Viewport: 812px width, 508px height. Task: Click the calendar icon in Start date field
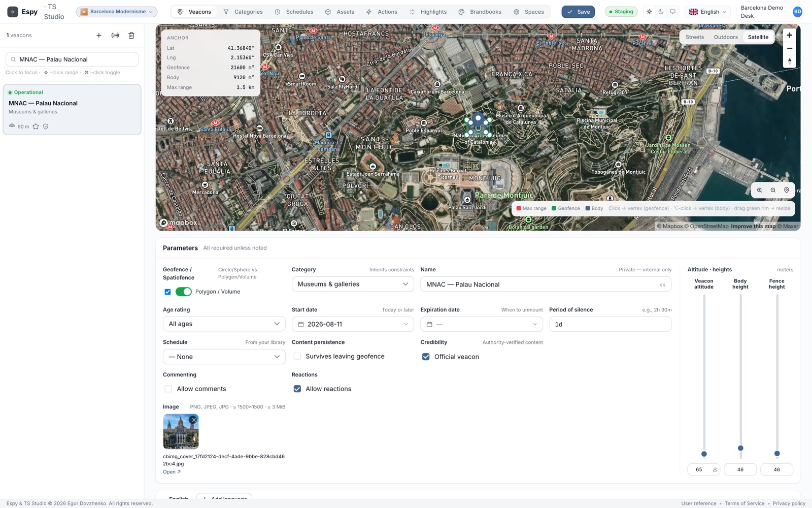[301, 324]
